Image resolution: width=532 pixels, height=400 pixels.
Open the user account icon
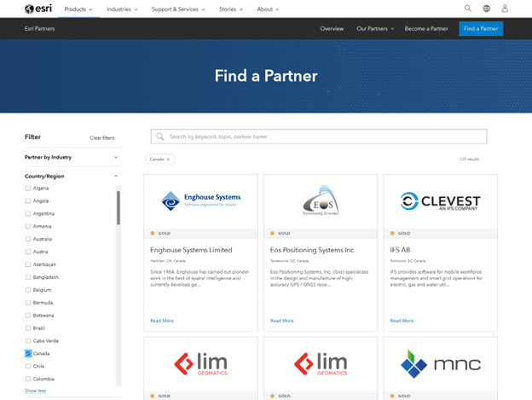pos(505,9)
